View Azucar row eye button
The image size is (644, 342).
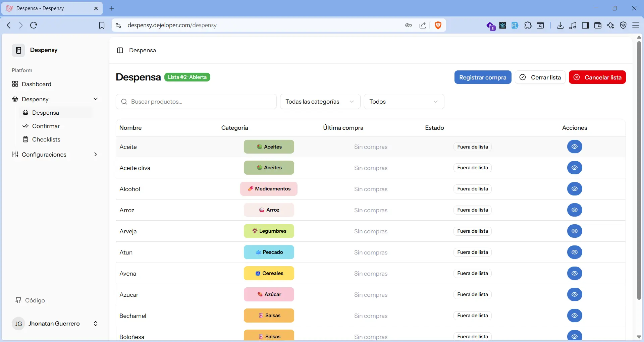pos(575,294)
